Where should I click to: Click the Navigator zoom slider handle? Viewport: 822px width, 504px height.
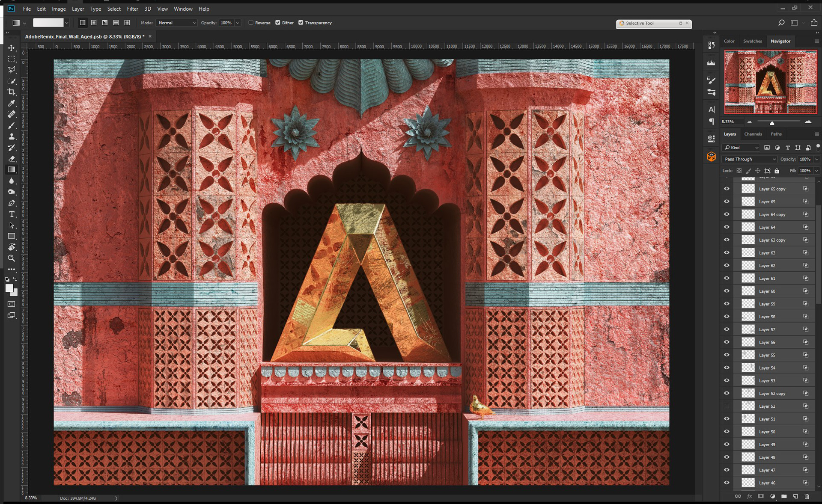click(x=772, y=123)
